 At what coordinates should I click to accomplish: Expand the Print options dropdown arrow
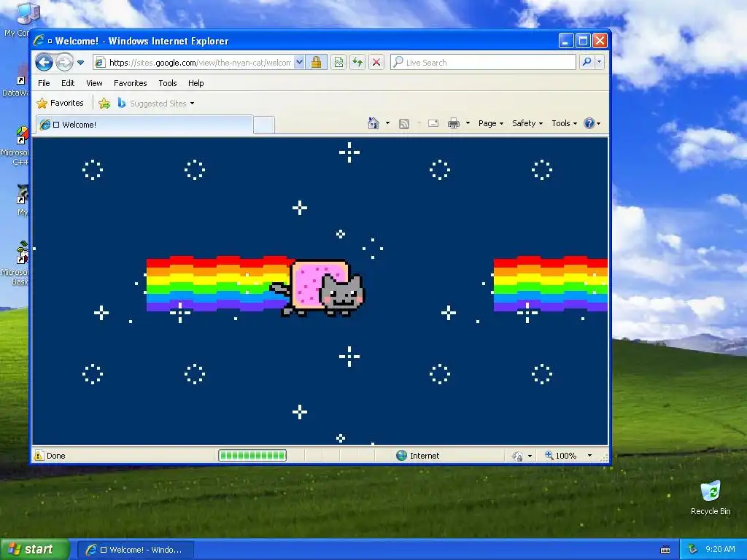click(x=468, y=123)
